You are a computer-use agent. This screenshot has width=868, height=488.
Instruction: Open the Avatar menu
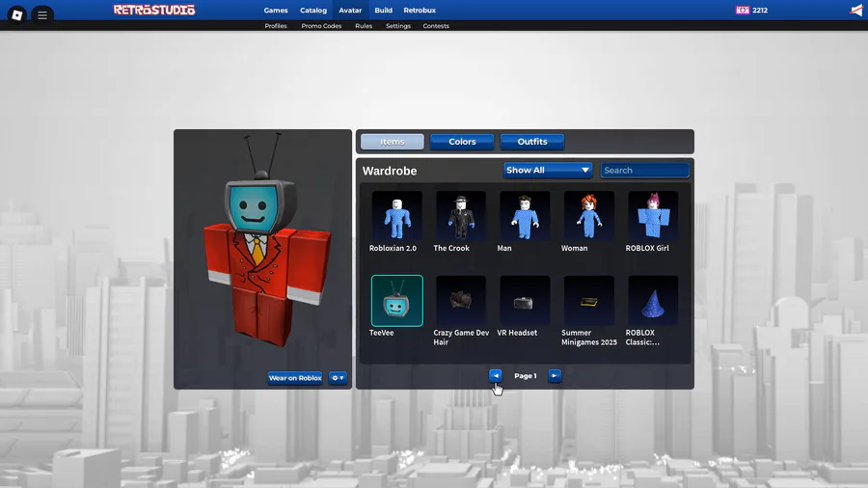click(x=350, y=10)
